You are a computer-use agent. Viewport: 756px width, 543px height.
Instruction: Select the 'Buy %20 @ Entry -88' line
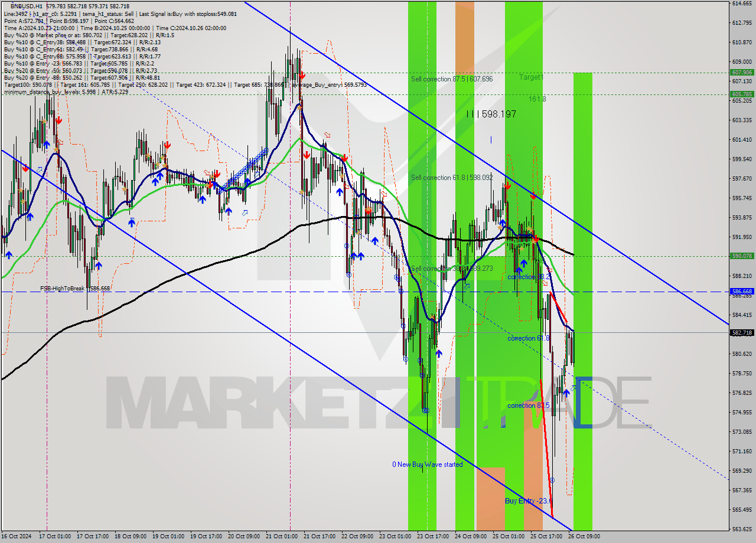pyautogui.click(x=82, y=77)
